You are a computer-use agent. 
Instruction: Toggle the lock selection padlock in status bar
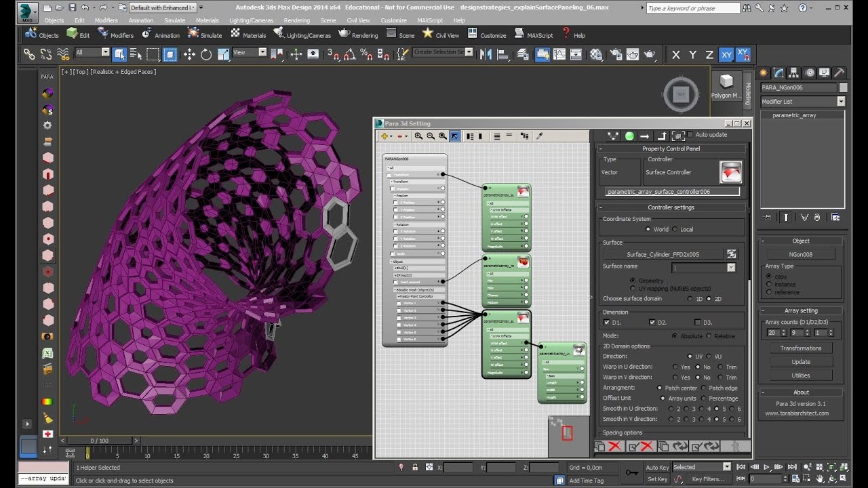coord(415,467)
